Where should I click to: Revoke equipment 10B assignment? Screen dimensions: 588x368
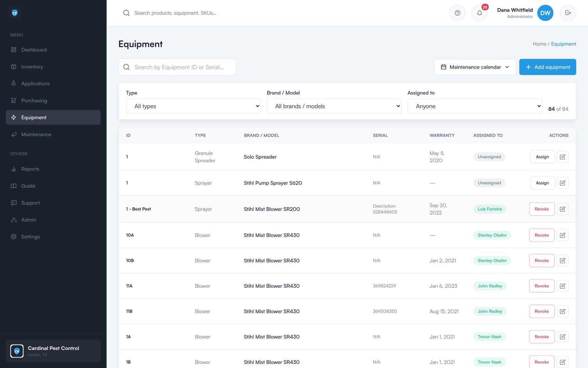tap(542, 261)
